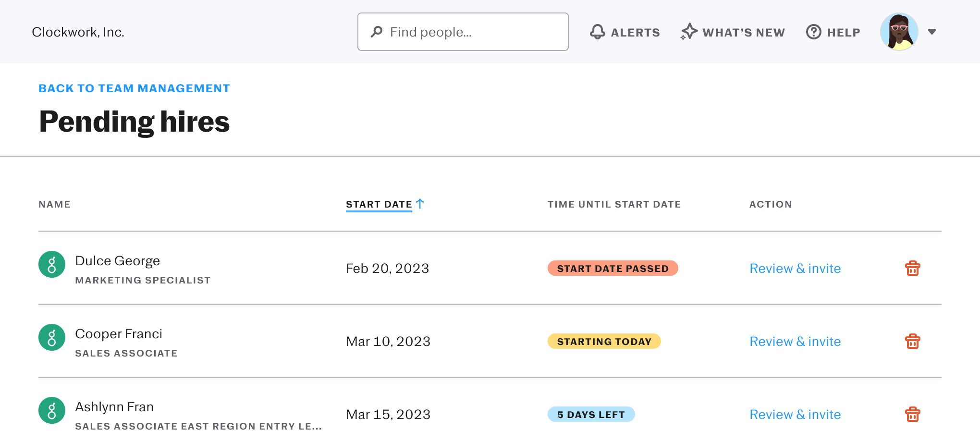980x443 pixels.
Task: Click the Clockwork, Inc. company name
Action: (x=78, y=32)
